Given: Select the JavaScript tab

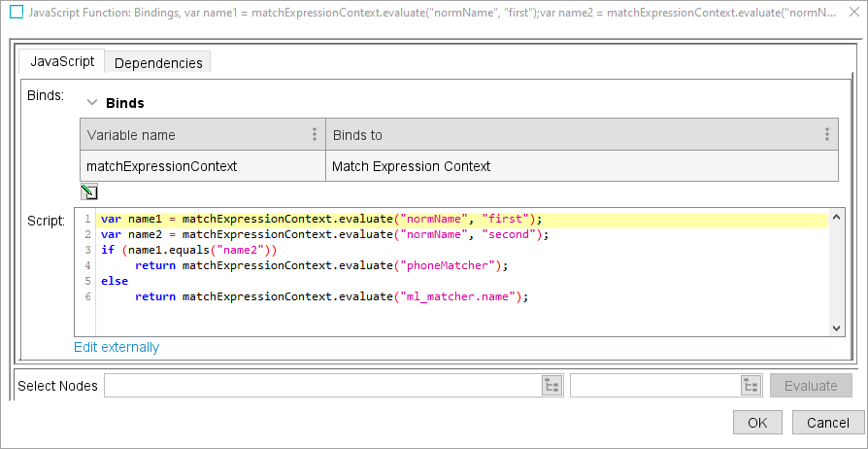Looking at the screenshot, I should 63,61.
